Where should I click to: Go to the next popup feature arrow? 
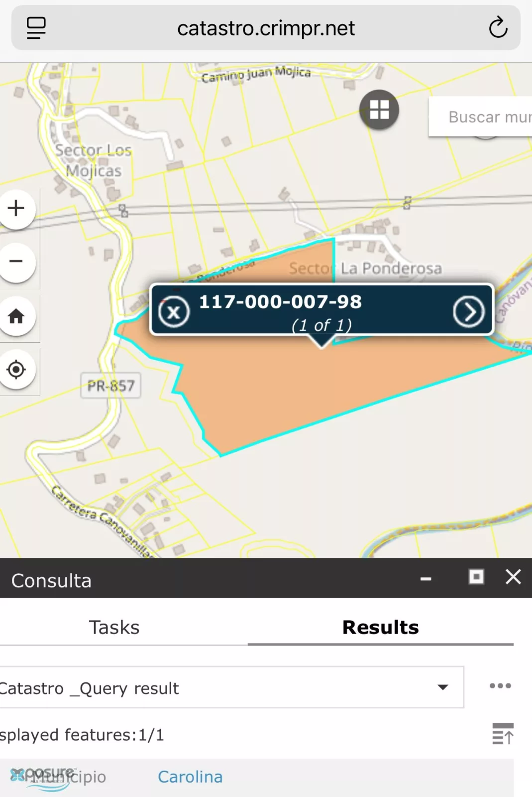[x=468, y=312]
